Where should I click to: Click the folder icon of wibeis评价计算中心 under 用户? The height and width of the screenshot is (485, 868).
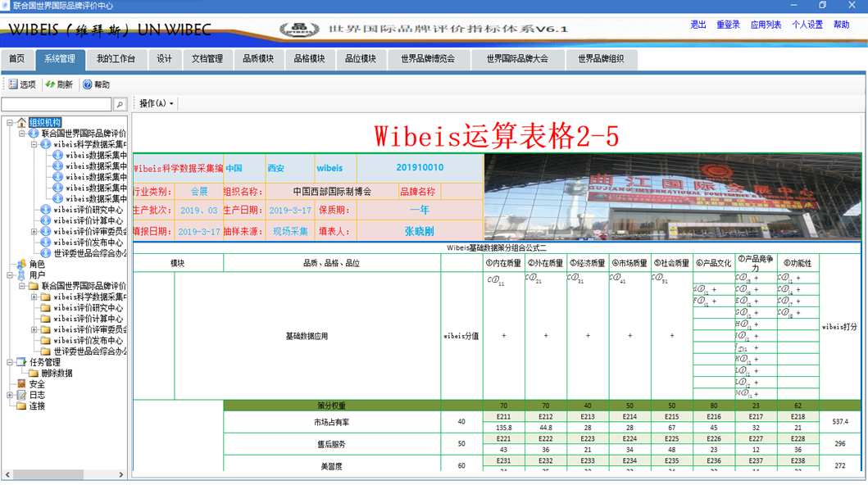pos(46,319)
